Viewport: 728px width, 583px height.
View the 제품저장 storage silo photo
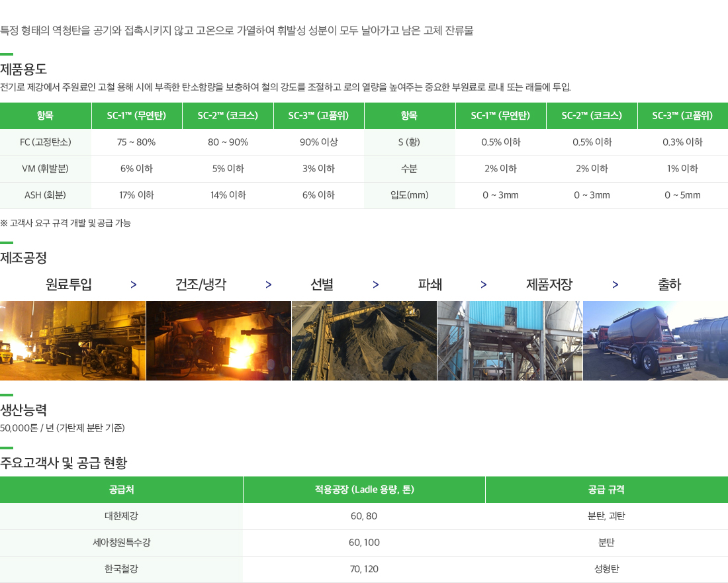tap(510, 341)
